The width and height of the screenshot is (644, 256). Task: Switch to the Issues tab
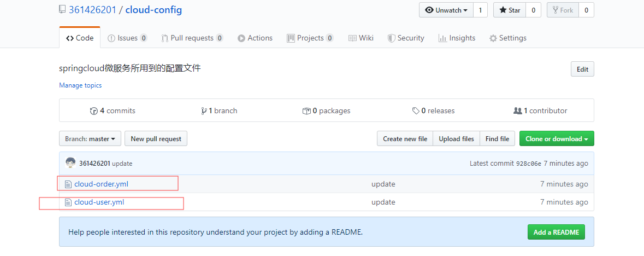coord(127,38)
